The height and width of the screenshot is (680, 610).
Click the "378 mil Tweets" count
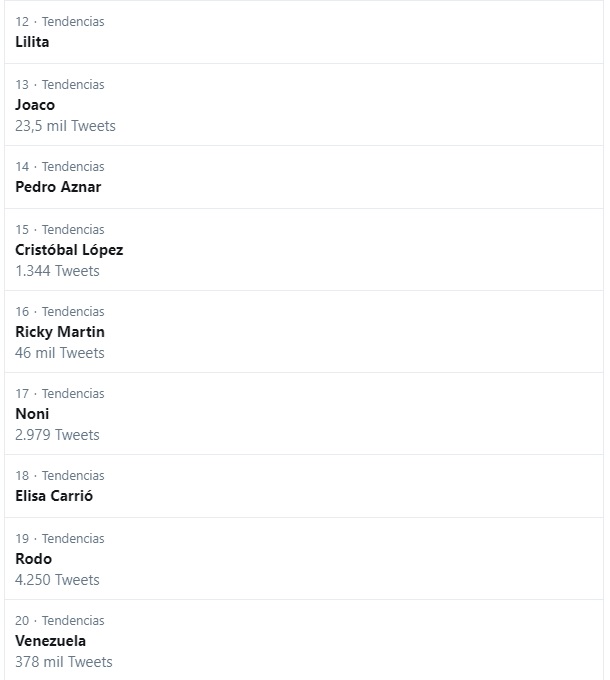click(x=64, y=662)
